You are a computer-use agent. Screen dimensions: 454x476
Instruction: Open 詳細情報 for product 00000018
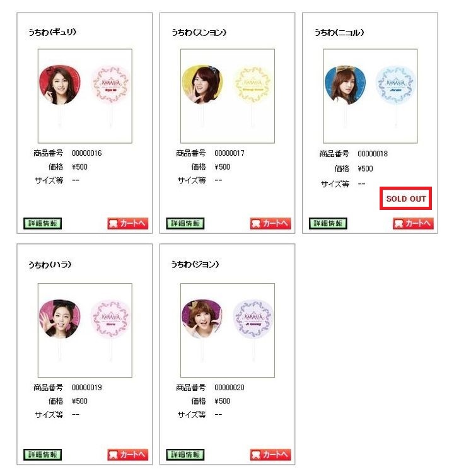tap(328, 223)
